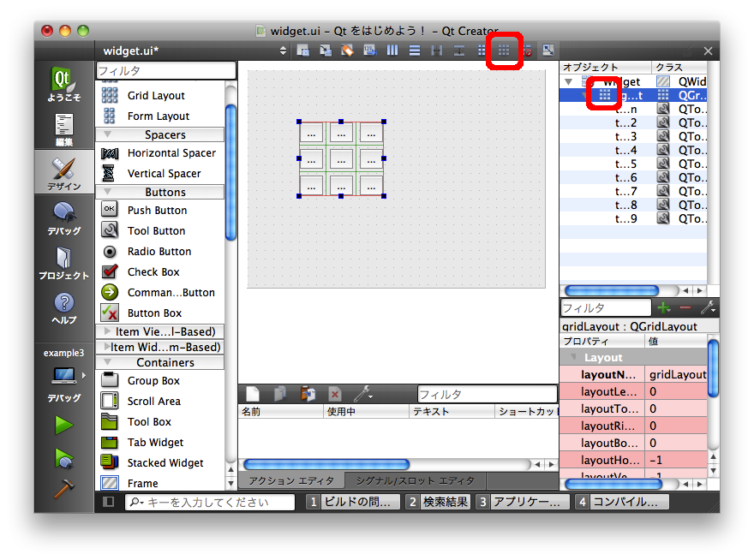
Task: Click the horizontal layout toolbar icon
Action: pos(392,51)
